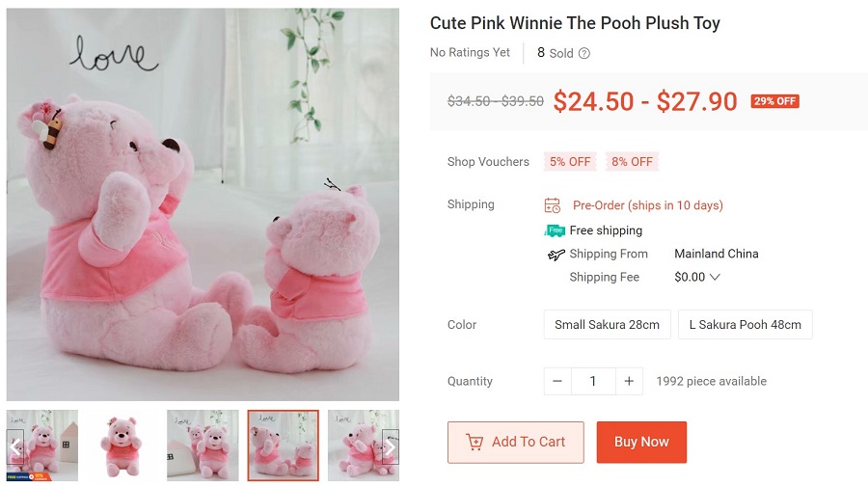Image resolution: width=868 pixels, height=486 pixels.
Task: Click the question mark icon beside Sold
Action: point(584,54)
